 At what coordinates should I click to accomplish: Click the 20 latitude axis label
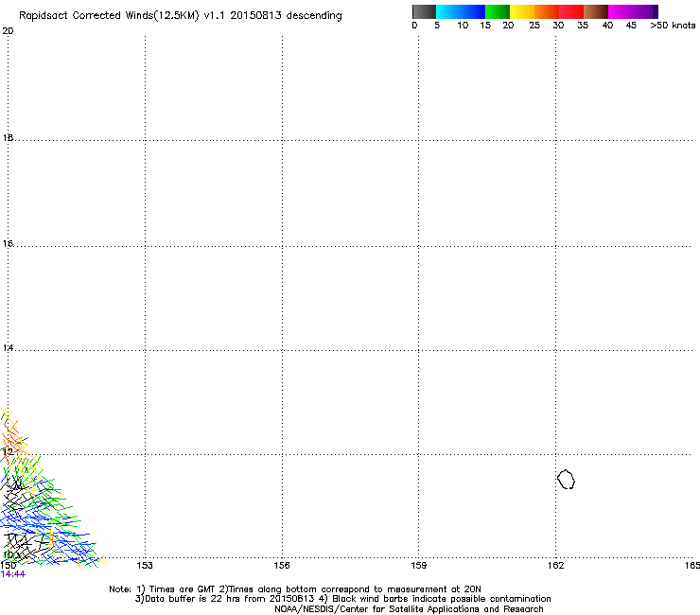[x=8, y=31]
